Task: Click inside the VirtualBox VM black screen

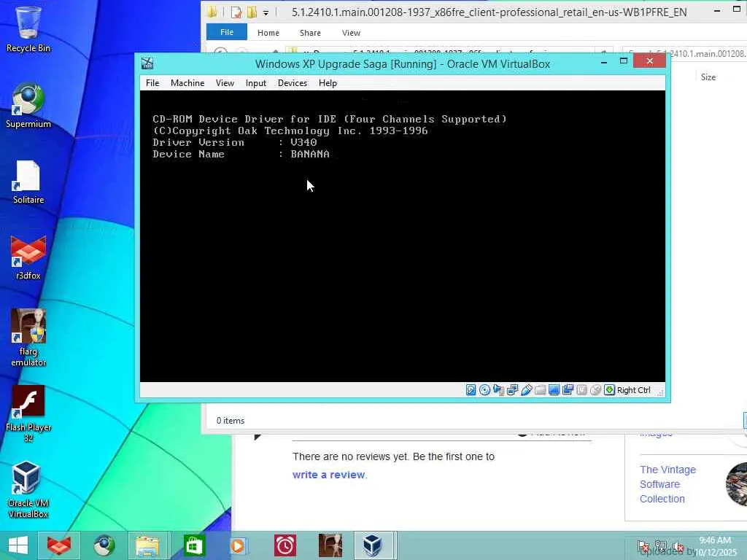Action: 402,236
